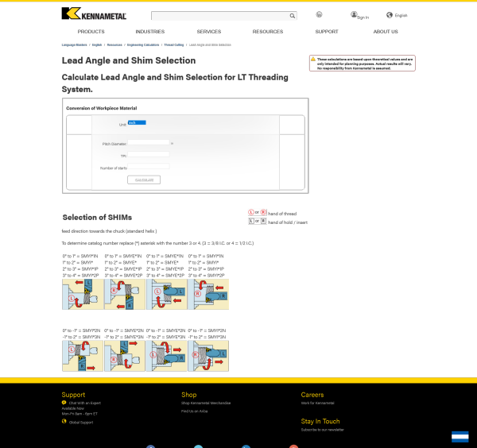Image resolution: width=477 pixels, height=448 pixels.
Task: Open the SUPPORT menu
Action: 327,32
